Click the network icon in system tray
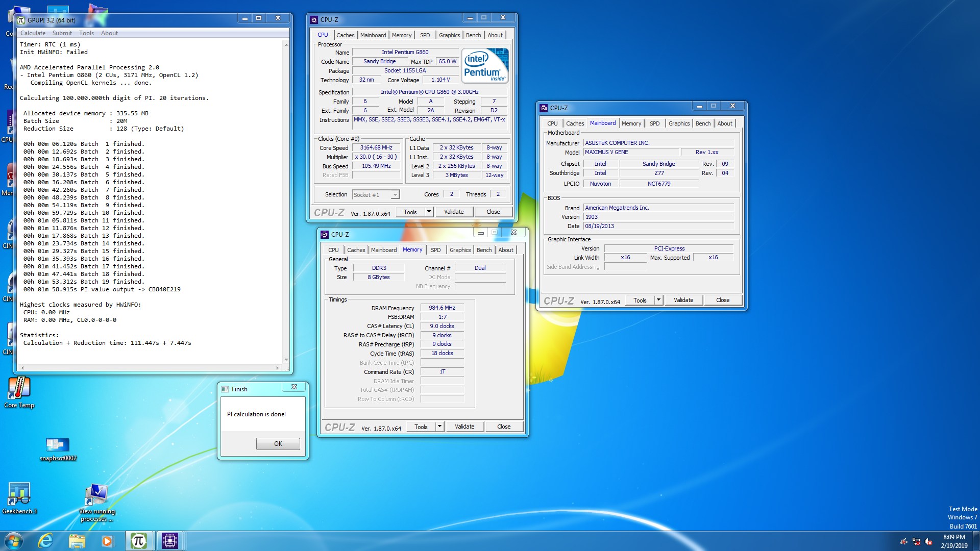Viewport: 980px width, 551px height. tap(916, 542)
